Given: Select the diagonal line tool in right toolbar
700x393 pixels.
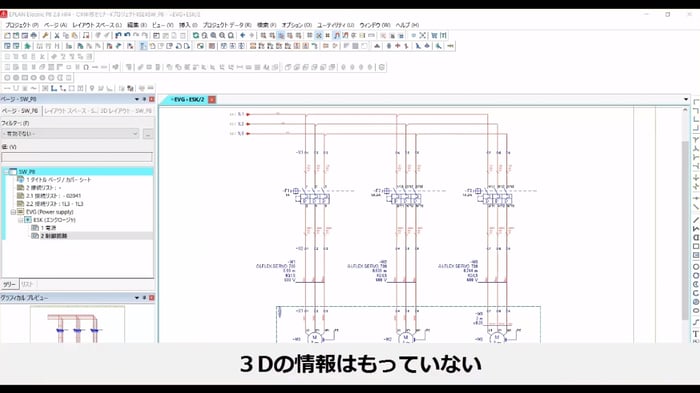Looking at the screenshot, I should tap(696, 220).
